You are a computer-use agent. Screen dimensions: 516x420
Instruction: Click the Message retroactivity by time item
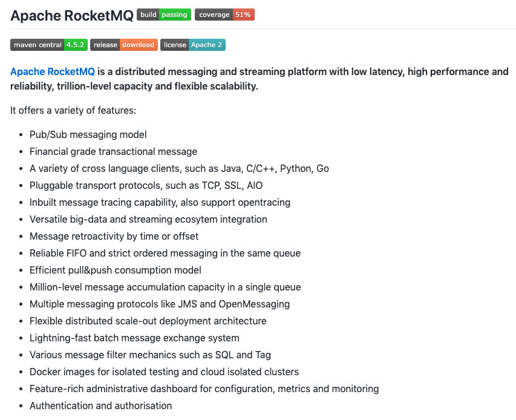(x=114, y=236)
